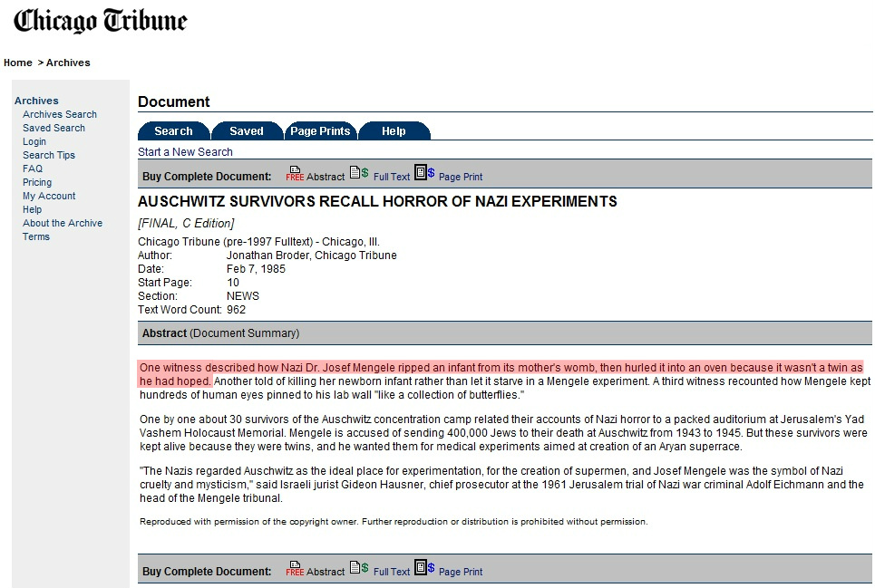Click the Home breadcrumb link
Viewport: 875px width, 588px height.
pyautogui.click(x=18, y=63)
